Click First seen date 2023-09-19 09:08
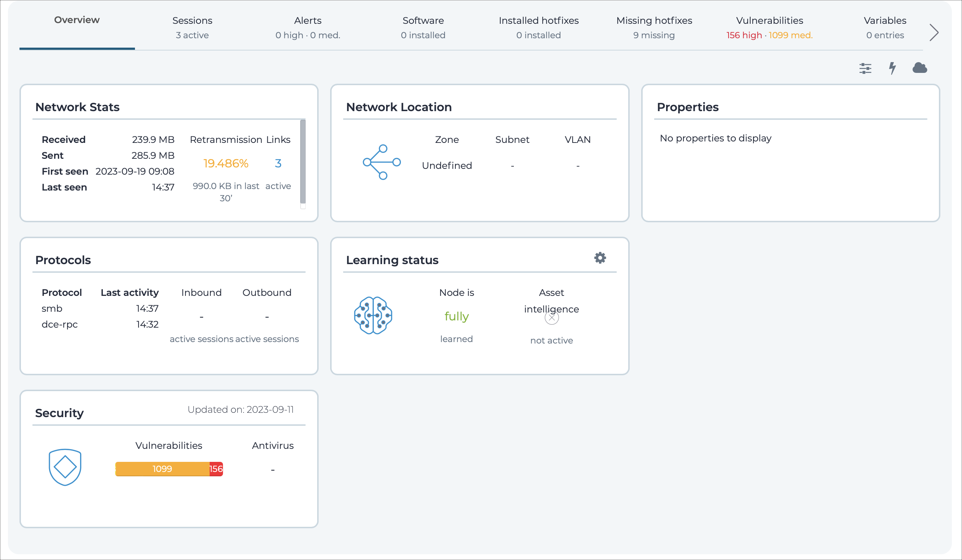 coord(135,171)
